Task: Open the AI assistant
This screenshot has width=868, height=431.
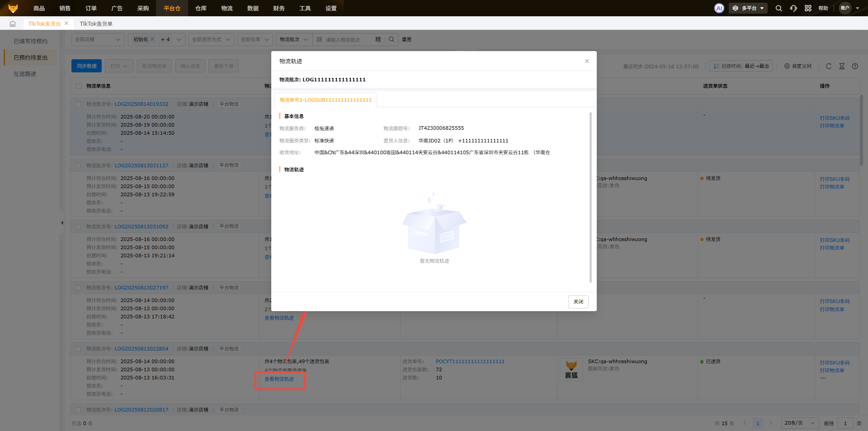Action: pos(719,8)
